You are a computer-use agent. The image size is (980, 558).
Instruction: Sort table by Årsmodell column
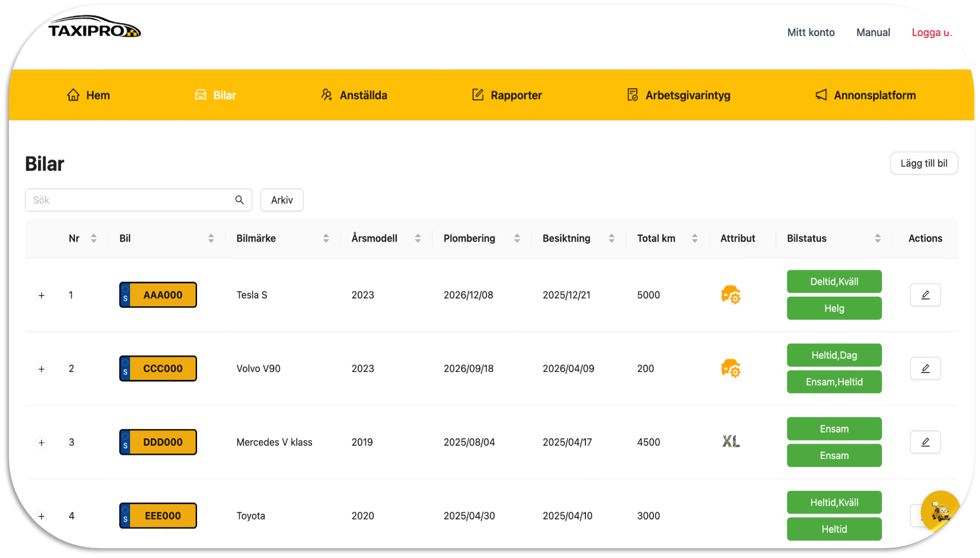pos(418,238)
